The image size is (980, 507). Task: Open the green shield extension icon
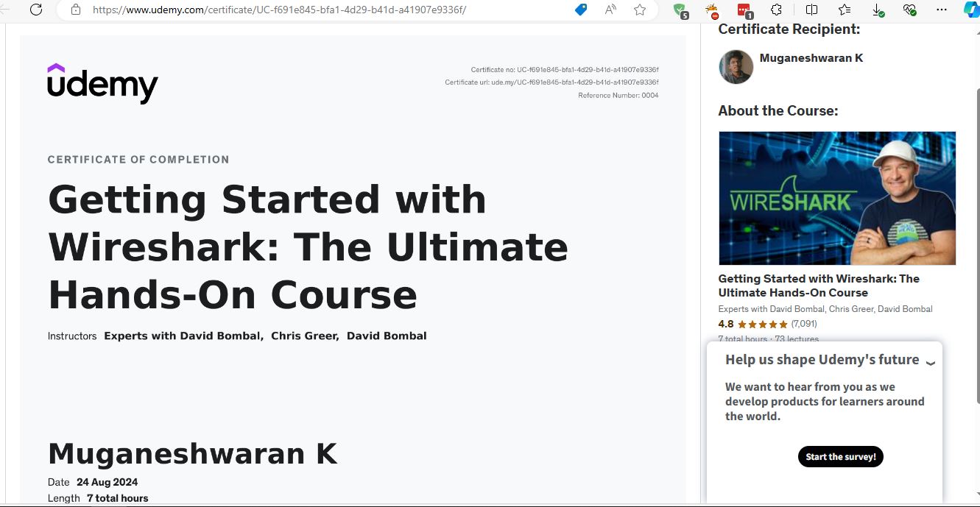pyautogui.click(x=680, y=10)
